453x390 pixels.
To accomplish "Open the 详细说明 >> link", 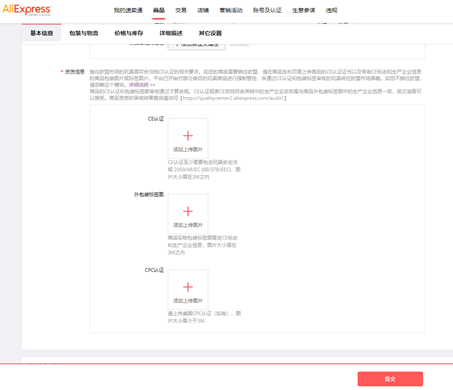I will 142,85.
